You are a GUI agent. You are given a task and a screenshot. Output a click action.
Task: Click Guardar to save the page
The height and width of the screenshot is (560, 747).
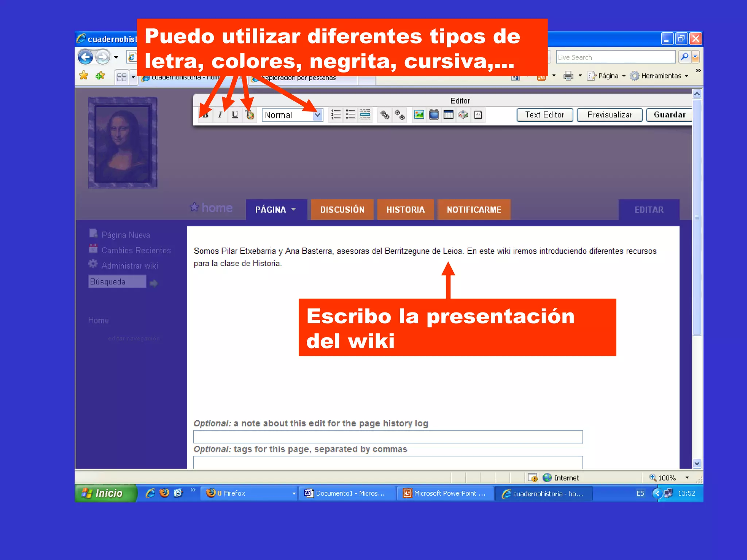click(669, 115)
